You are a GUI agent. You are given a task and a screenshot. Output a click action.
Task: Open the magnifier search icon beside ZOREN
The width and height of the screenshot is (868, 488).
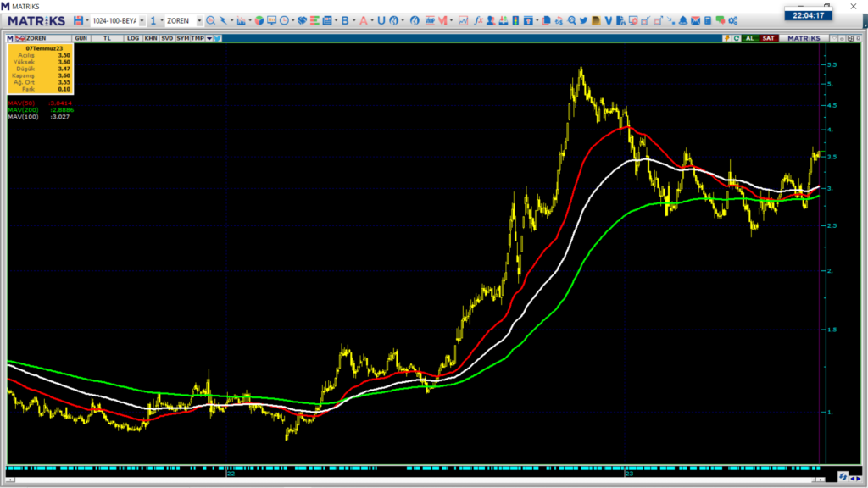click(210, 20)
